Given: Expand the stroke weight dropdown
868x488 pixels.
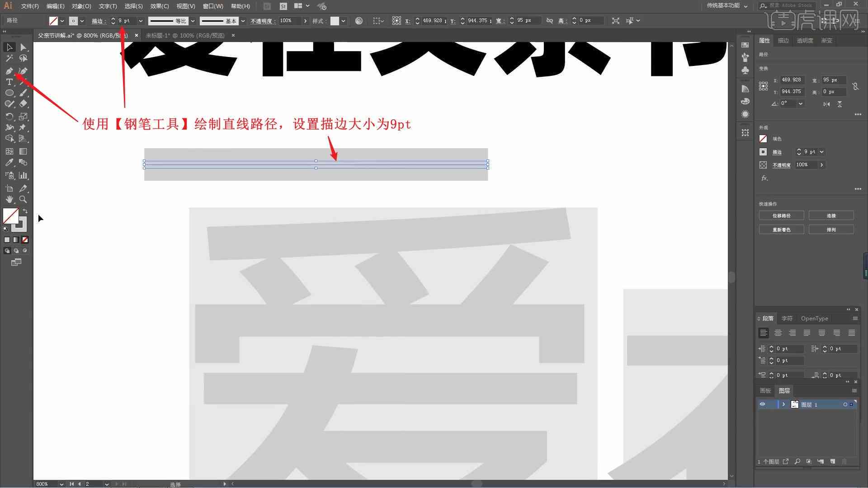Looking at the screenshot, I should [140, 20].
